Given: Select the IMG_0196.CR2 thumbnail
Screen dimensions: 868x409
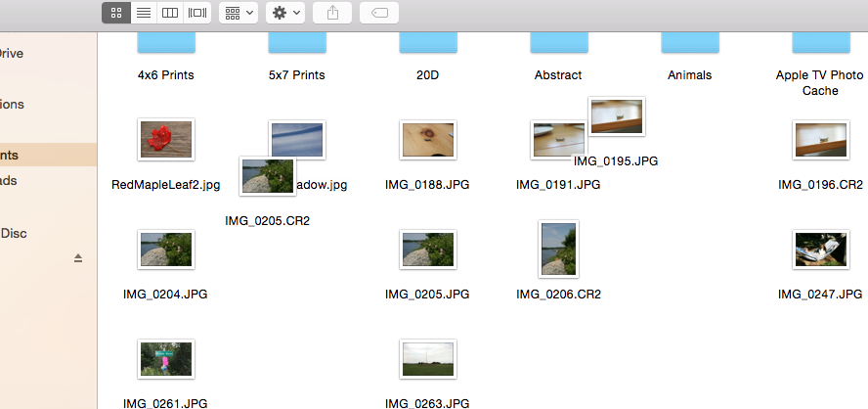Looking at the screenshot, I should point(821,140).
